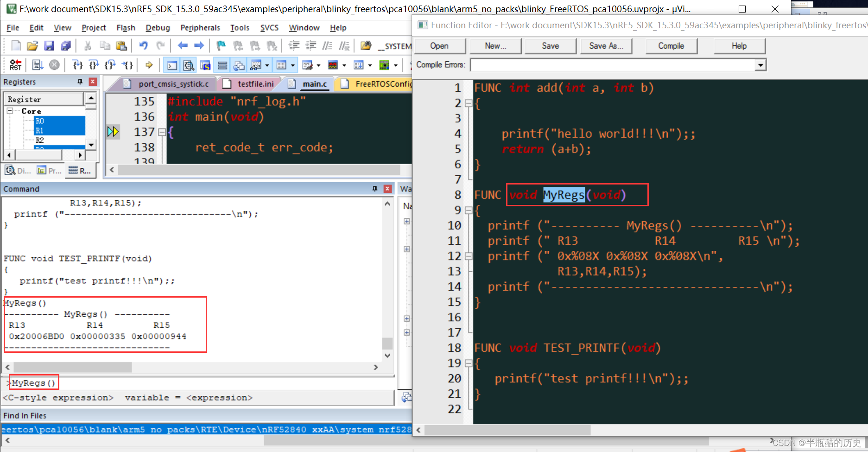Close the Command panel
This screenshot has width=868, height=452.
click(387, 189)
